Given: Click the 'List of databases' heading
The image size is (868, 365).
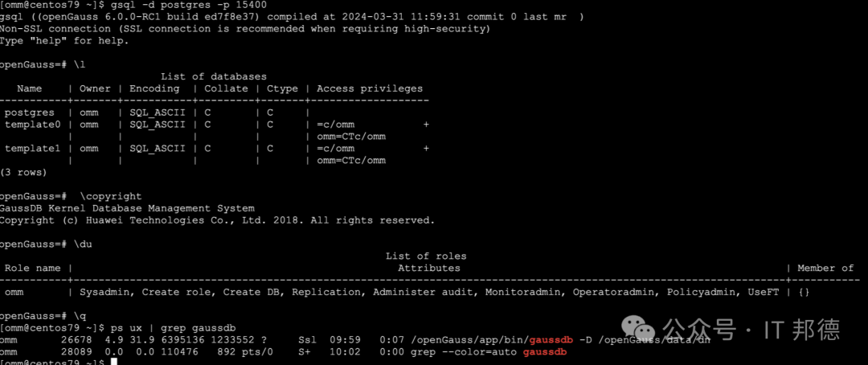Looking at the screenshot, I should tap(214, 76).
